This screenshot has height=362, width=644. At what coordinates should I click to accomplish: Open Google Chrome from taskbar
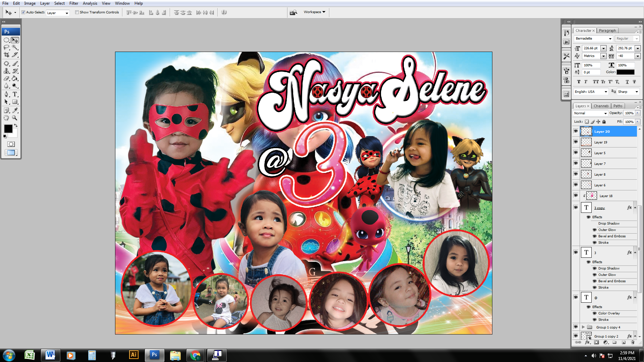pyautogui.click(x=195, y=355)
